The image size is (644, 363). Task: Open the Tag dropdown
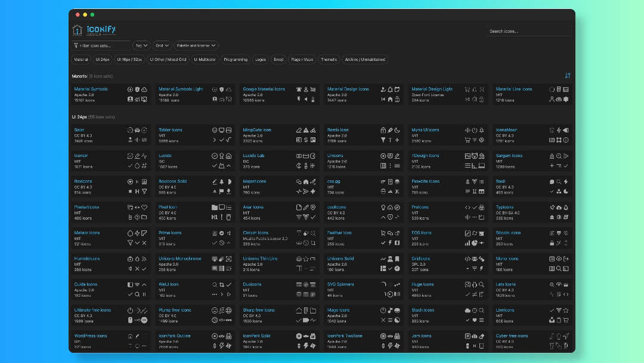pos(141,45)
